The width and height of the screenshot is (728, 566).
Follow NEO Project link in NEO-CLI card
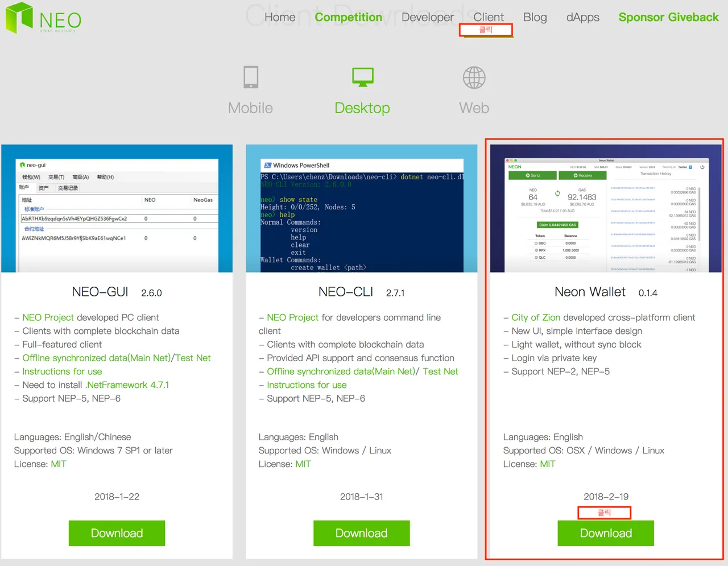click(x=293, y=317)
